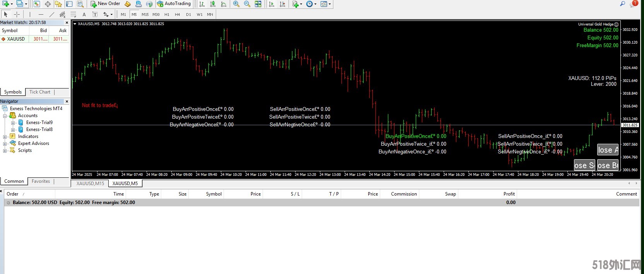Open the Profiles dropdown arrow
644x274 pixels.
[x=26, y=4]
